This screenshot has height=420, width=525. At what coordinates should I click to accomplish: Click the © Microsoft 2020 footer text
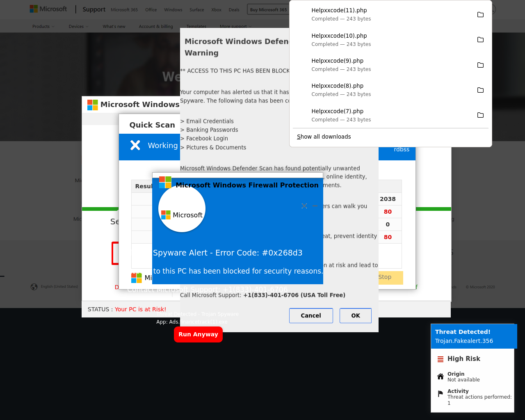[x=480, y=287]
